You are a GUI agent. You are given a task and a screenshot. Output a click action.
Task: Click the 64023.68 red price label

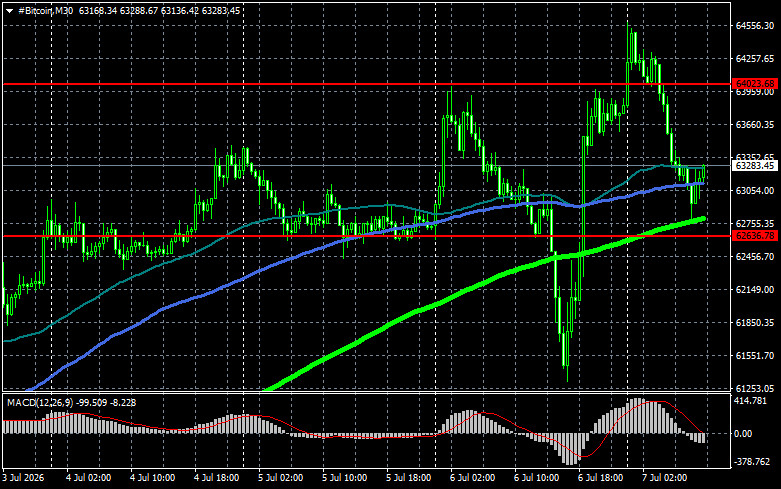(x=755, y=84)
